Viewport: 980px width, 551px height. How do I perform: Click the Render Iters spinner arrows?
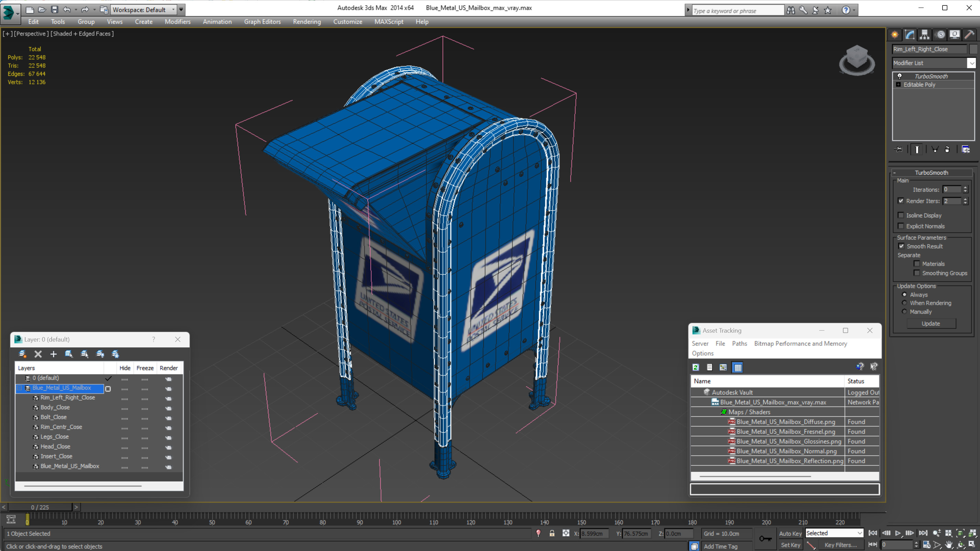[965, 201]
